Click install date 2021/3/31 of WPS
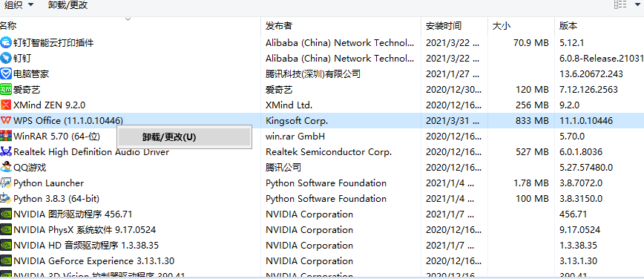This screenshot has width=644, height=279. 453,120
